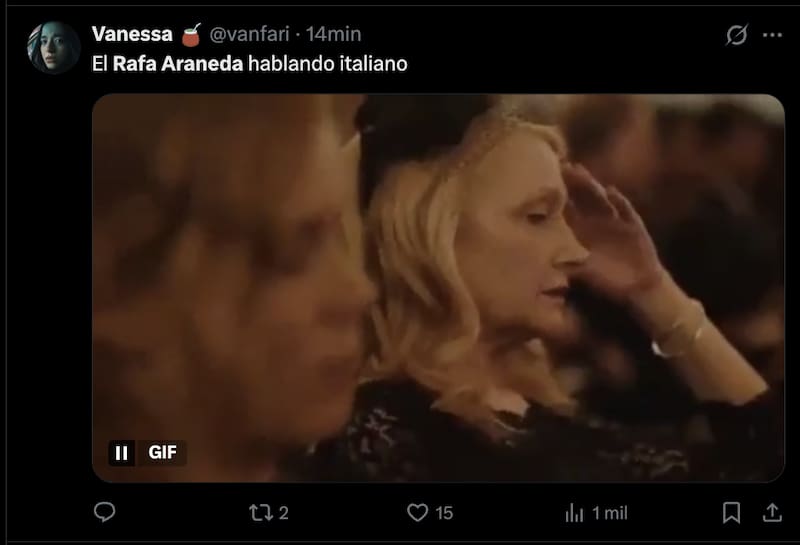
Task: Reply using the comment bubble icon
Action: coord(105,512)
